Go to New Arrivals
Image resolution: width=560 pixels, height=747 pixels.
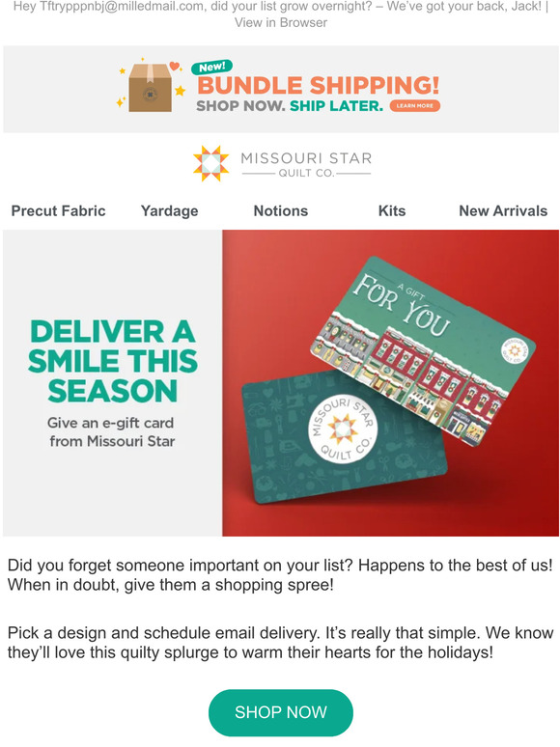coord(503,210)
